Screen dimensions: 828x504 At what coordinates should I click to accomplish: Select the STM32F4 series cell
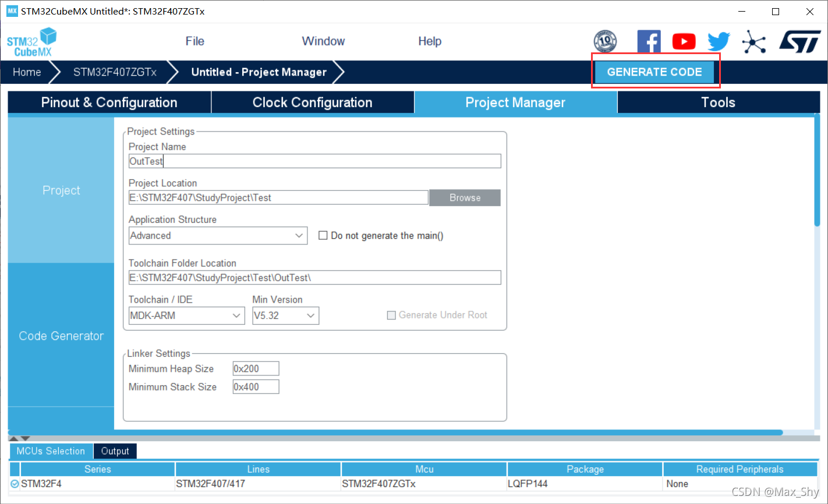tap(97, 484)
